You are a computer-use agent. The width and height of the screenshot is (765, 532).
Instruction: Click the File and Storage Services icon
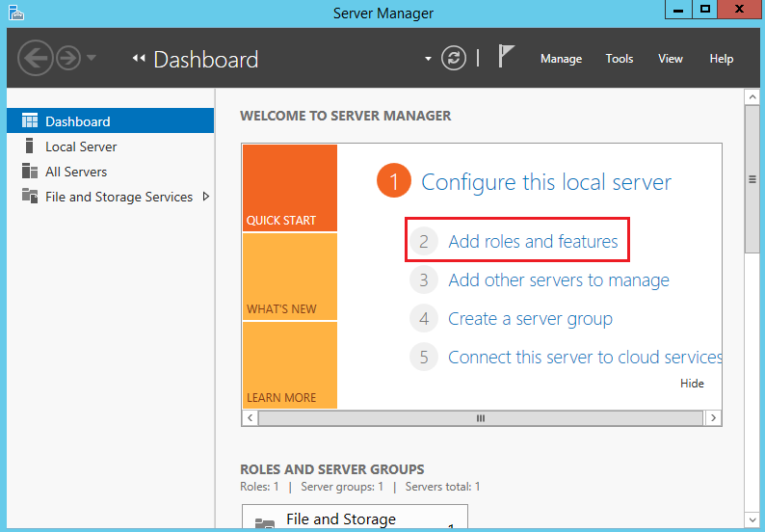[x=29, y=197]
